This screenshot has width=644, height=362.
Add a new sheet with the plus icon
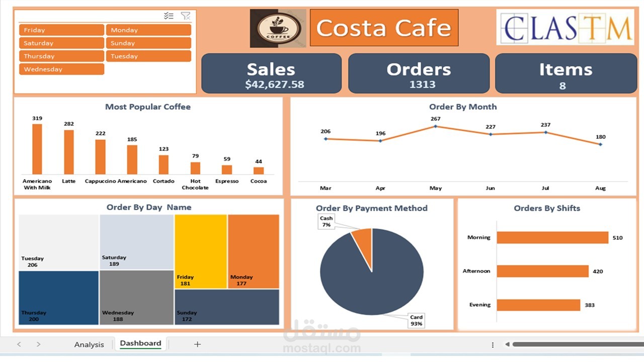197,344
